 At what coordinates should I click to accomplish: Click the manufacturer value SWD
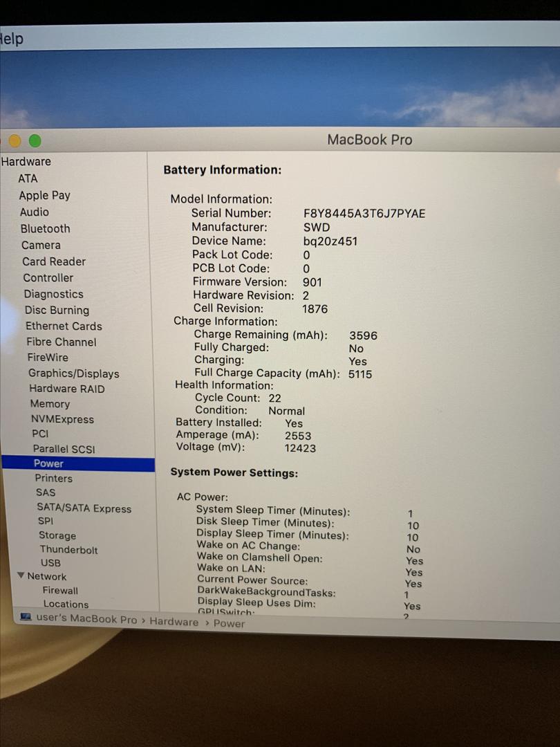[x=317, y=228]
